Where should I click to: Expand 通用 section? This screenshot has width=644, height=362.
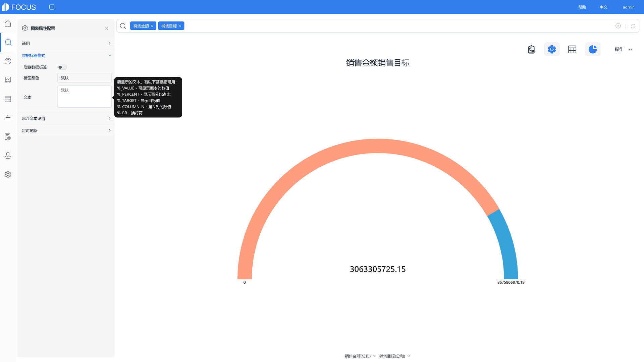66,43
